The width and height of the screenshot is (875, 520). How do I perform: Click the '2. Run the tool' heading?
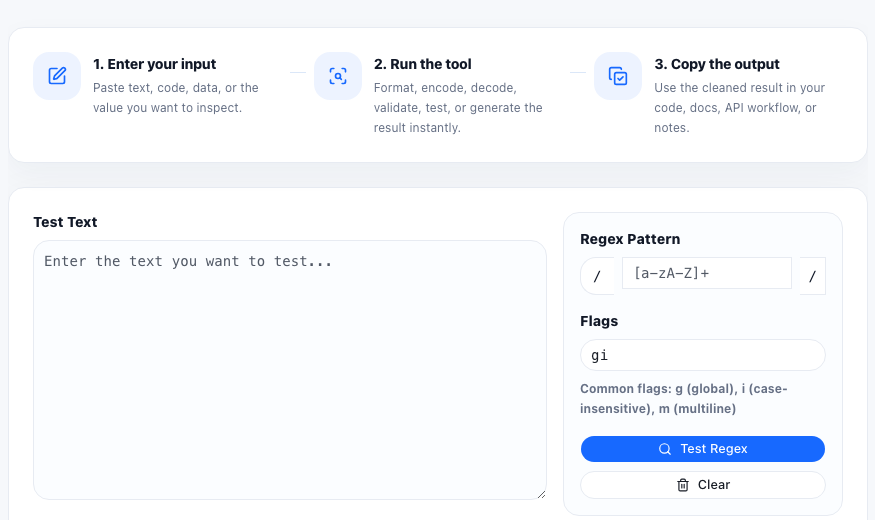[422, 64]
